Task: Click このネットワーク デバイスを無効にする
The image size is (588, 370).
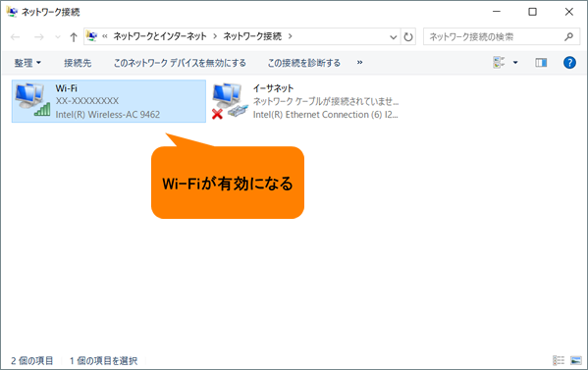Action: [180, 63]
